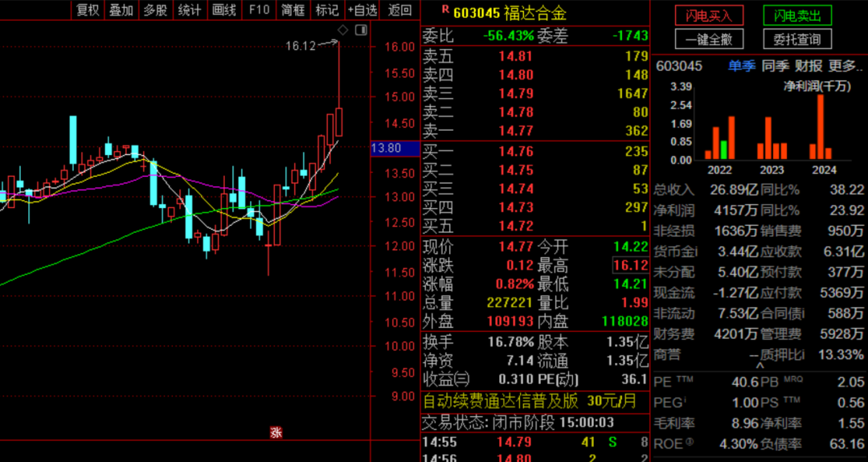The width and height of the screenshot is (868, 462).
Task: Switch to 多股 multi-stock view
Action: tap(155, 10)
